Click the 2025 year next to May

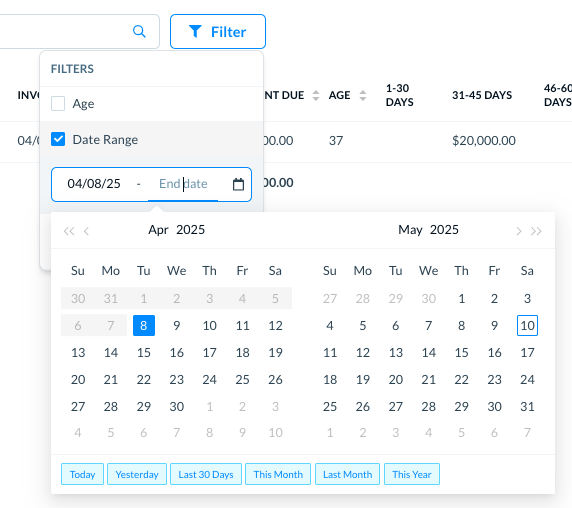(444, 230)
